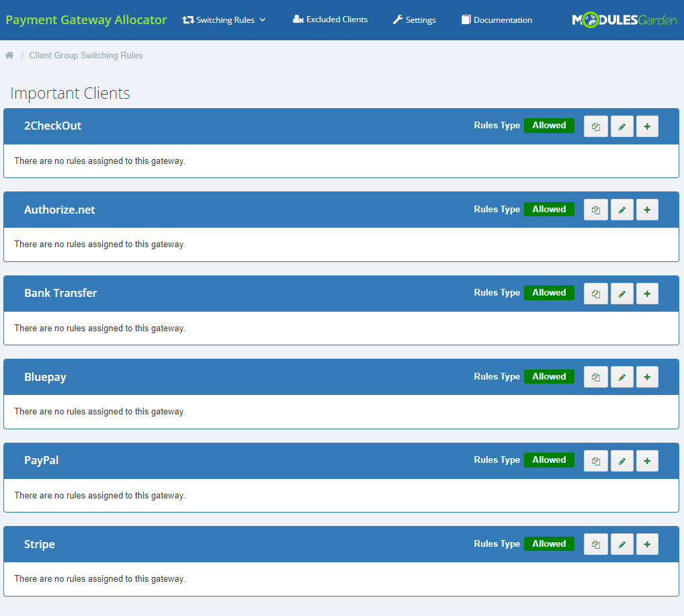Viewport: 684px width, 616px height.
Task: Click the Allowed badge for Bank Transfer
Action: click(549, 293)
